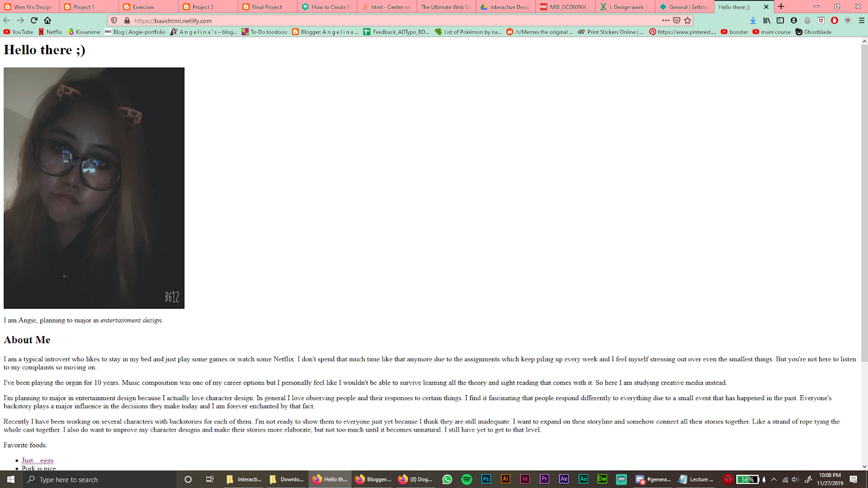Open the Ghostblade bookmark

(813, 32)
